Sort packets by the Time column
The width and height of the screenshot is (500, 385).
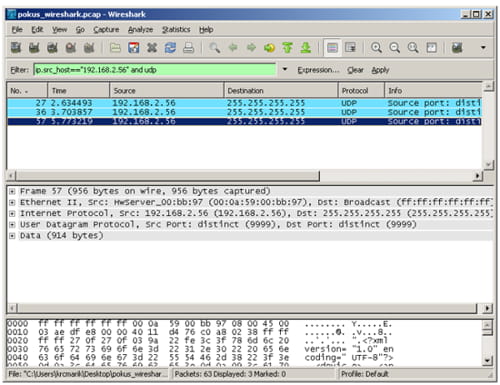[78, 90]
